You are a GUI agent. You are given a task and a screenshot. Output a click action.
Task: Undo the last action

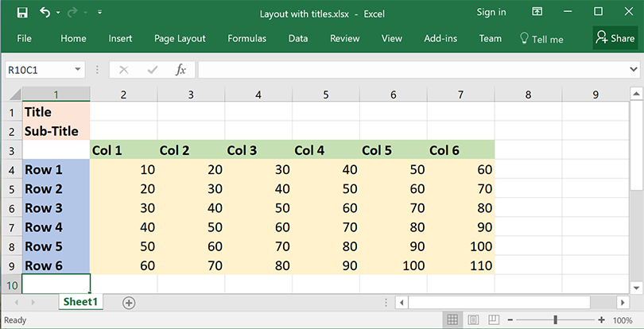tap(45, 13)
